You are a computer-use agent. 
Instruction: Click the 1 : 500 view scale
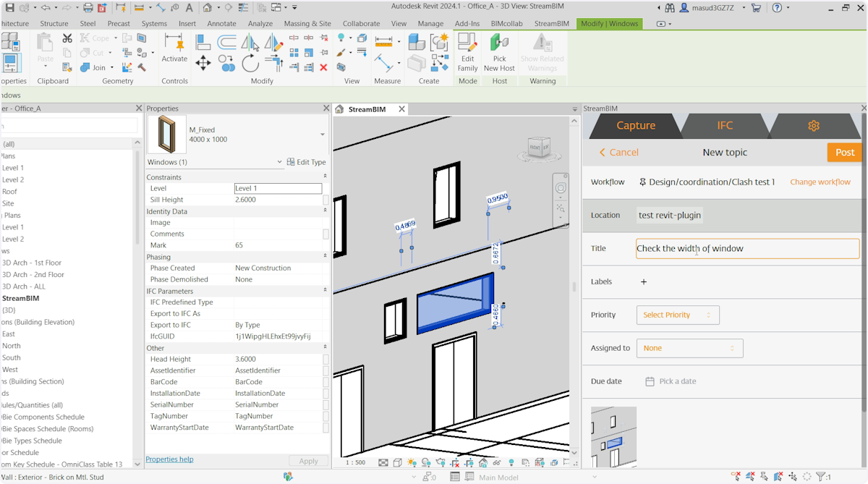click(354, 462)
